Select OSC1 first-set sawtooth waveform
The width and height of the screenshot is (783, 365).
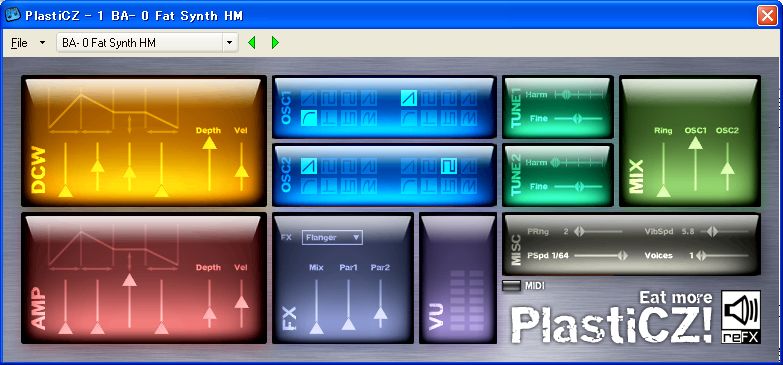[309, 98]
